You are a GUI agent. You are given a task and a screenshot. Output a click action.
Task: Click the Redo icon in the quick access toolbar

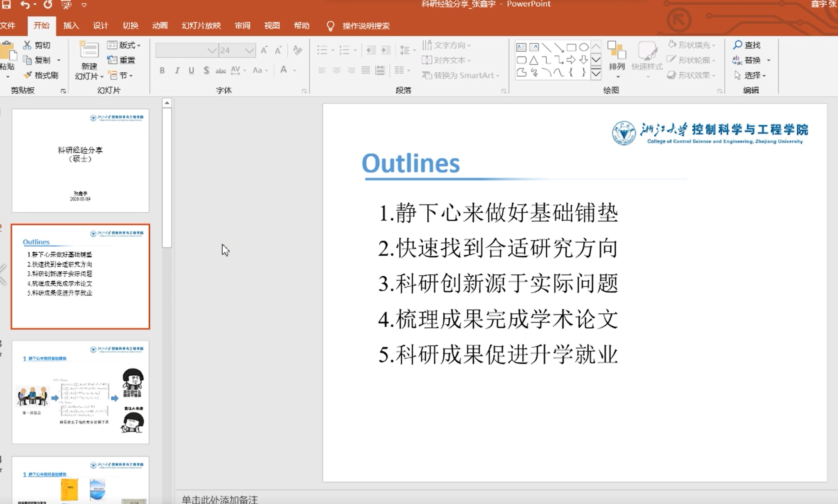[x=48, y=5]
